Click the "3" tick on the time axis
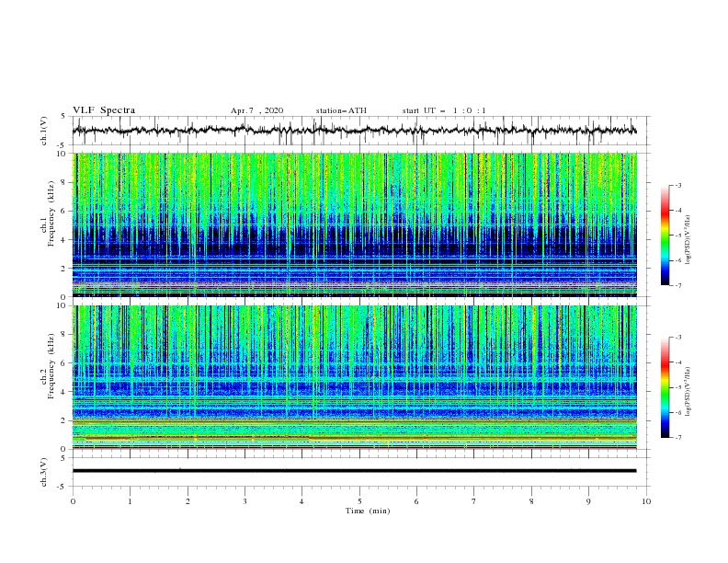The image size is (728, 563). tap(245, 501)
